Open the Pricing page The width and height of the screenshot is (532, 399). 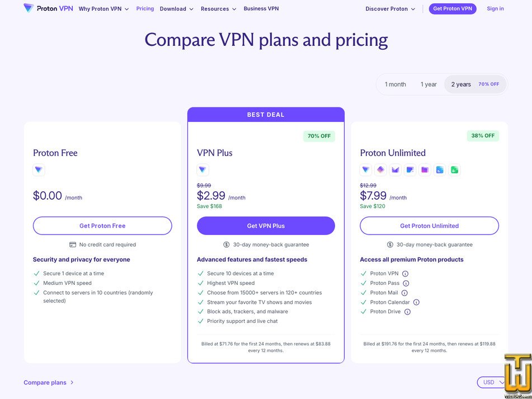pyautogui.click(x=145, y=8)
